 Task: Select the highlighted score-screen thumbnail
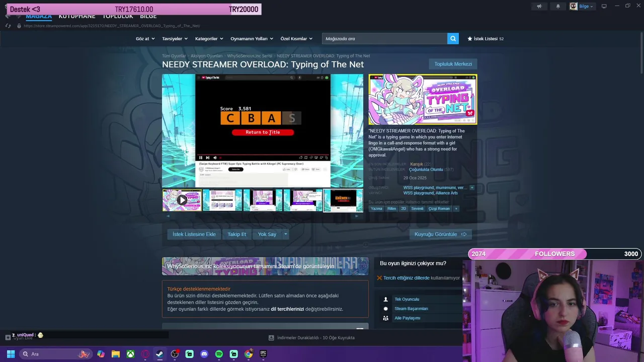click(343, 200)
